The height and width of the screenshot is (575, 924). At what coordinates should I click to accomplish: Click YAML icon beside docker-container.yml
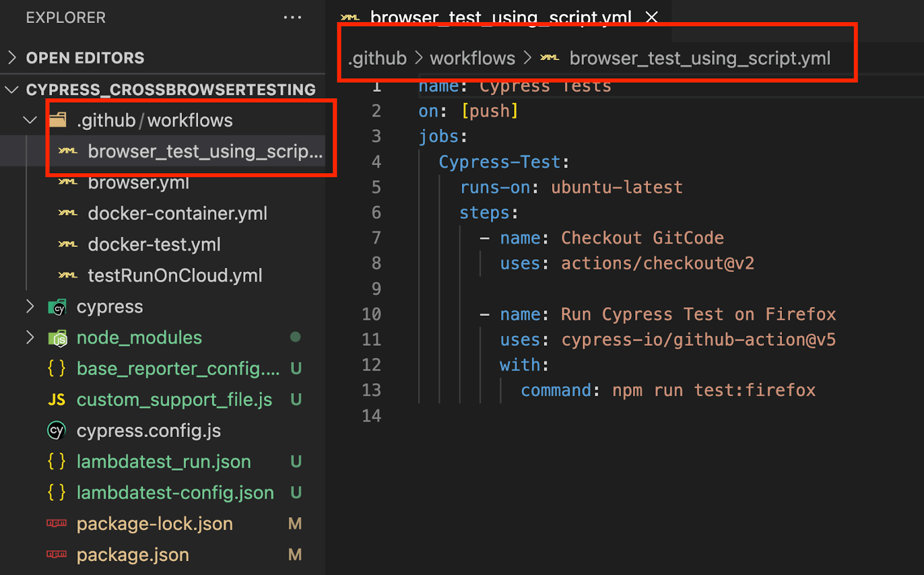pos(68,213)
